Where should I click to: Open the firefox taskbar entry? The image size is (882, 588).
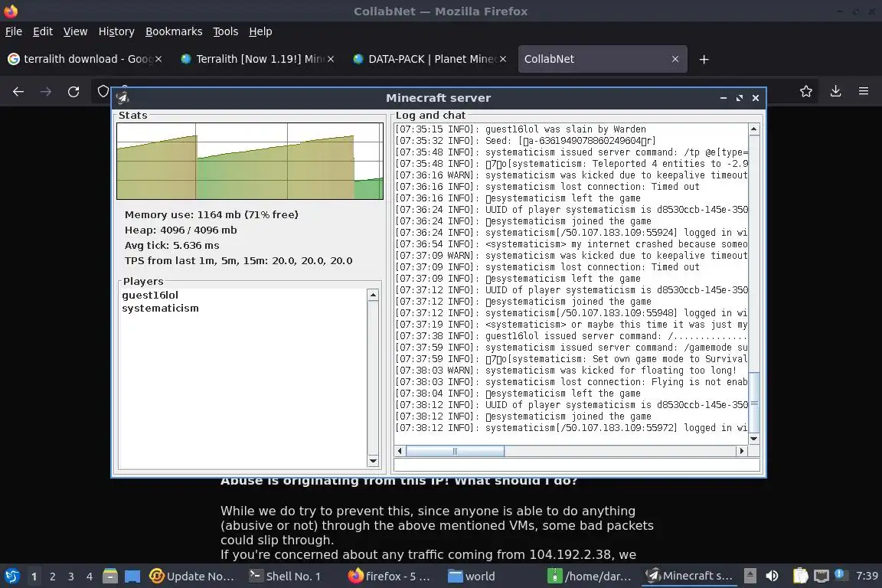pyautogui.click(x=389, y=577)
